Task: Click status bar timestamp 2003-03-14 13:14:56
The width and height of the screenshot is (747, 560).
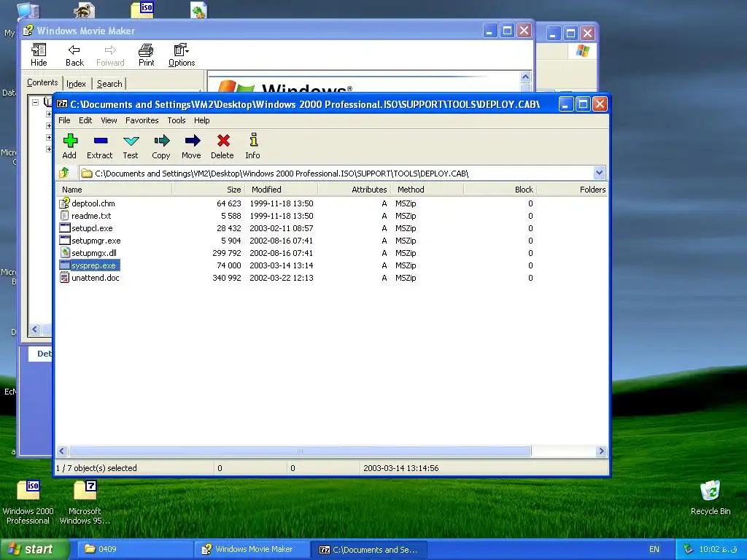Action: point(401,468)
